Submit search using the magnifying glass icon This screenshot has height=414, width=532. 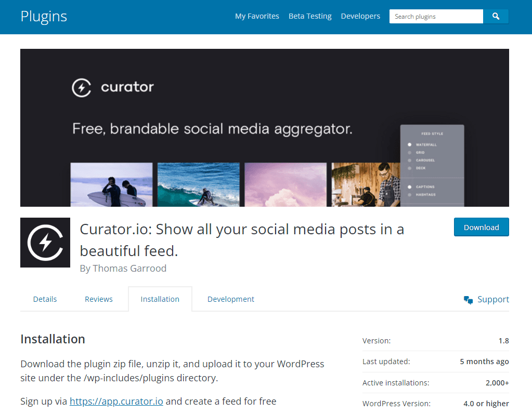tap(496, 16)
